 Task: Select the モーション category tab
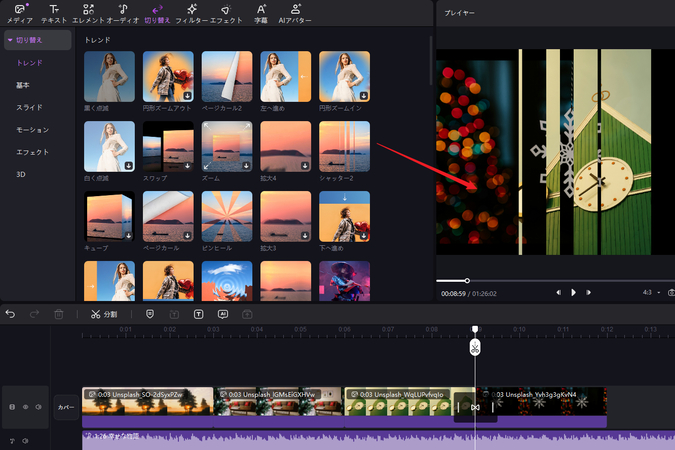click(32, 130)
